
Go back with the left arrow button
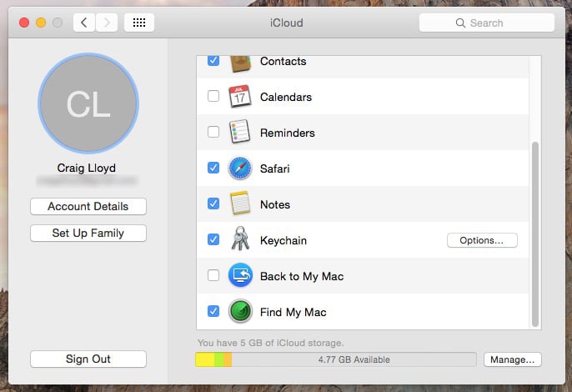coord(84,23)
